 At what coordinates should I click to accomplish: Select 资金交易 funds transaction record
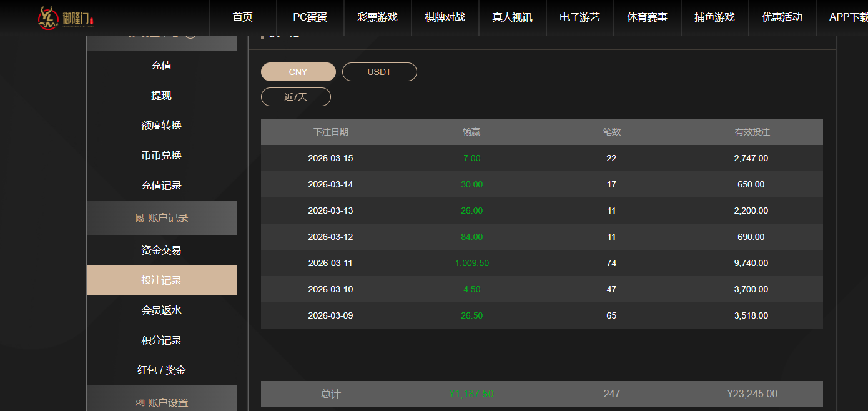click(161, 250)
